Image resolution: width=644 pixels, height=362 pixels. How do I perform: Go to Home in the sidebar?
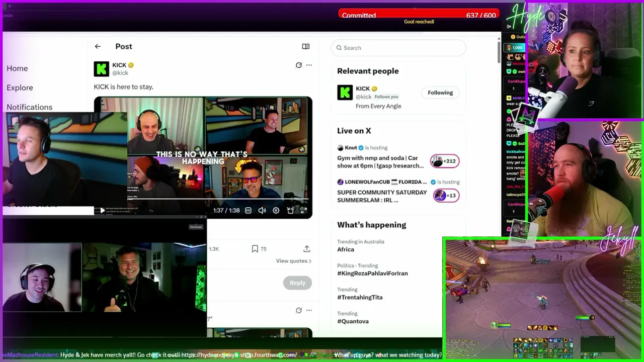coord(17,68)
